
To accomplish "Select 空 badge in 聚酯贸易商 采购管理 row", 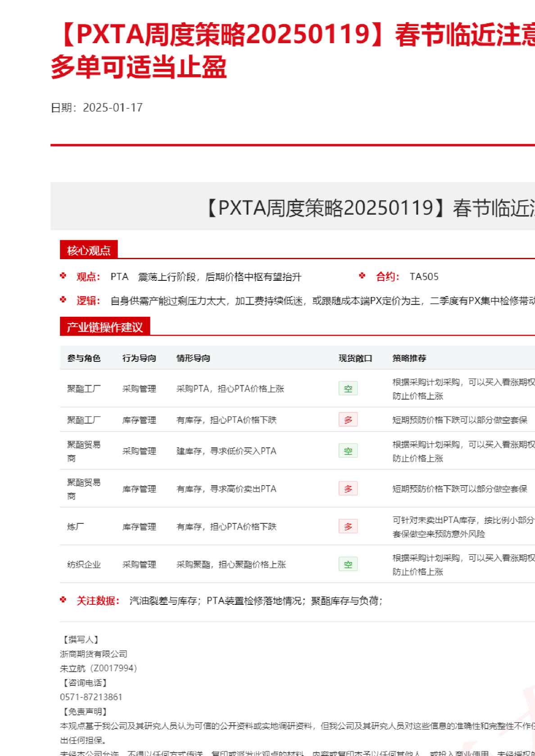I will coord(348,451).
